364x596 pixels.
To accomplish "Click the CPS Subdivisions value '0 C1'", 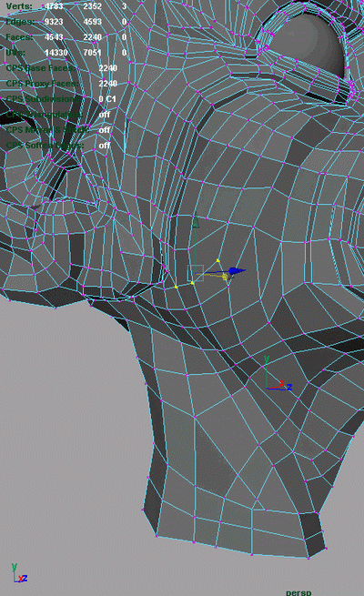I will tap(107, 99).
